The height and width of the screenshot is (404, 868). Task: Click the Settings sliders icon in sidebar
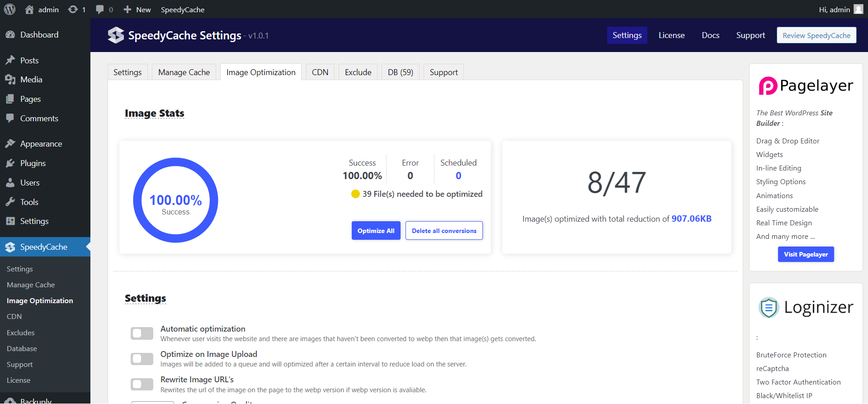10,221
